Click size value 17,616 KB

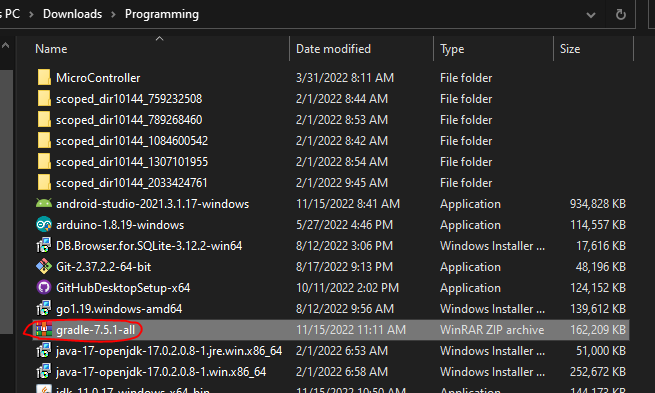click(601, 246)
